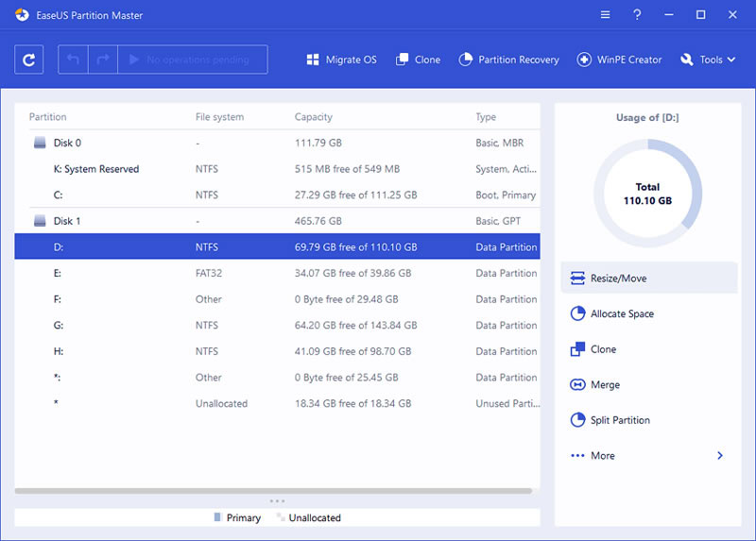Select the Disk 0 row label
The image size is (756, 541).
tap(67, 143)
